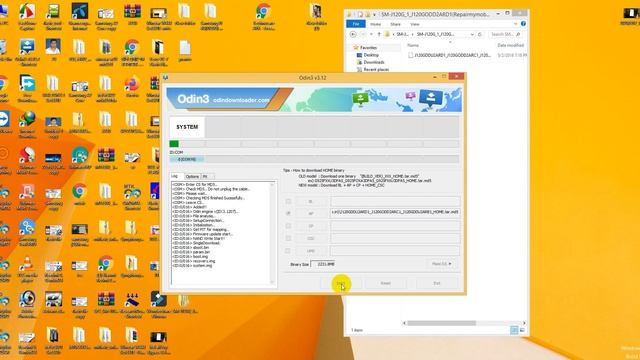Click the green Odin flashing progress bar
640x360 pixels.
pos(174,144)
